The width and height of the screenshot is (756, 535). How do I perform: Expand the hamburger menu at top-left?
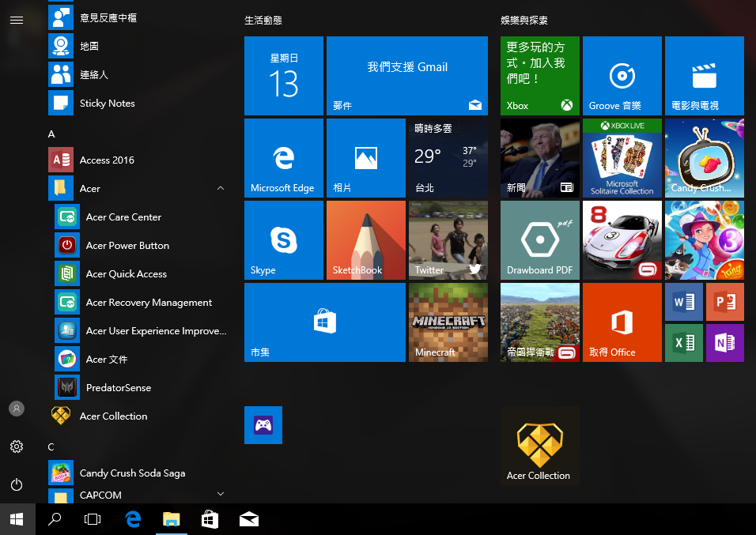pyautogui.click(x=17, y=20)
